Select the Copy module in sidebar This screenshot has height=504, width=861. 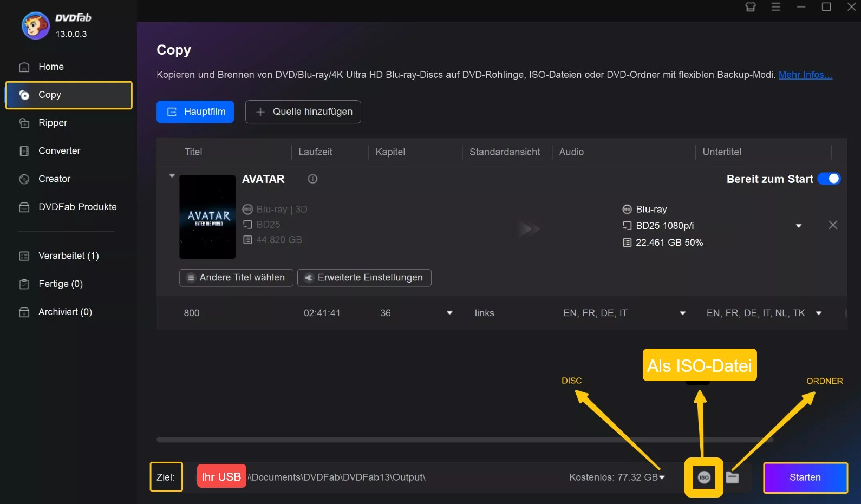[69, 95]
